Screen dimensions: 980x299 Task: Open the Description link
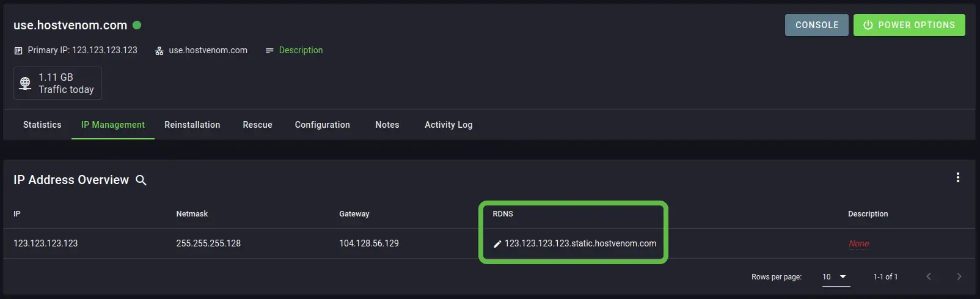point(301,50)
